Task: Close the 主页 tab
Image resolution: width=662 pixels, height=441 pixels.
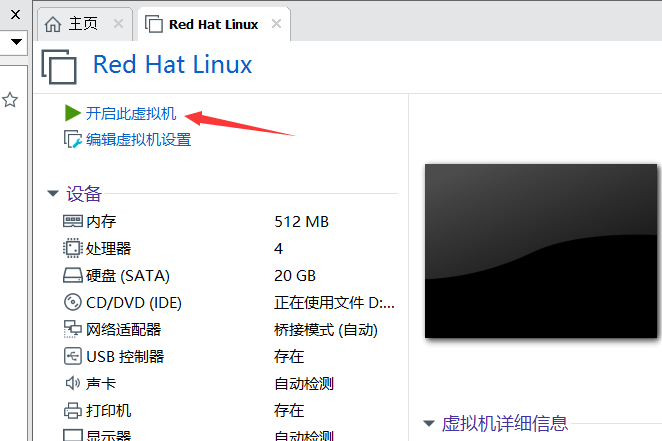Action: pos(119,24)
